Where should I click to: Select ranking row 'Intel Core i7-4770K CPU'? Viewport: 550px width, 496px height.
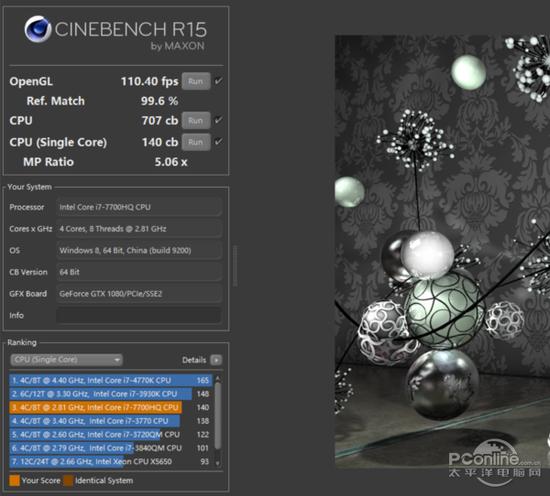[110, 380]
